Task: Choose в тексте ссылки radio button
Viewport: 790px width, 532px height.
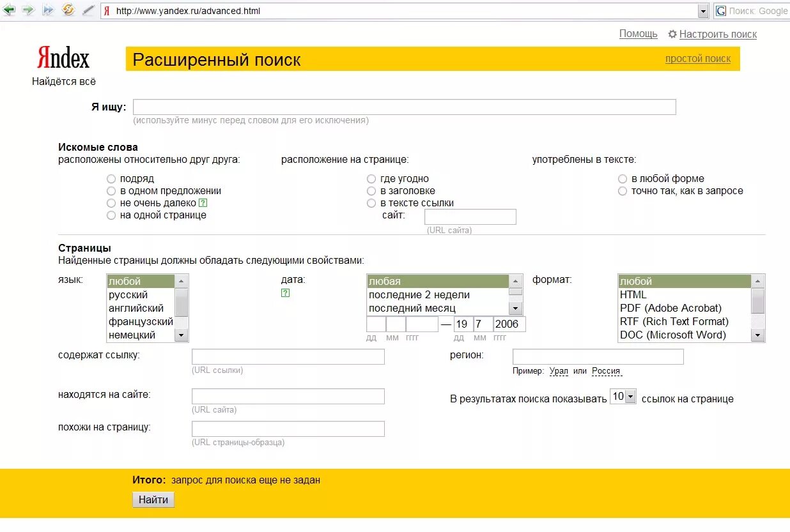Action: [x=371, y=203]
